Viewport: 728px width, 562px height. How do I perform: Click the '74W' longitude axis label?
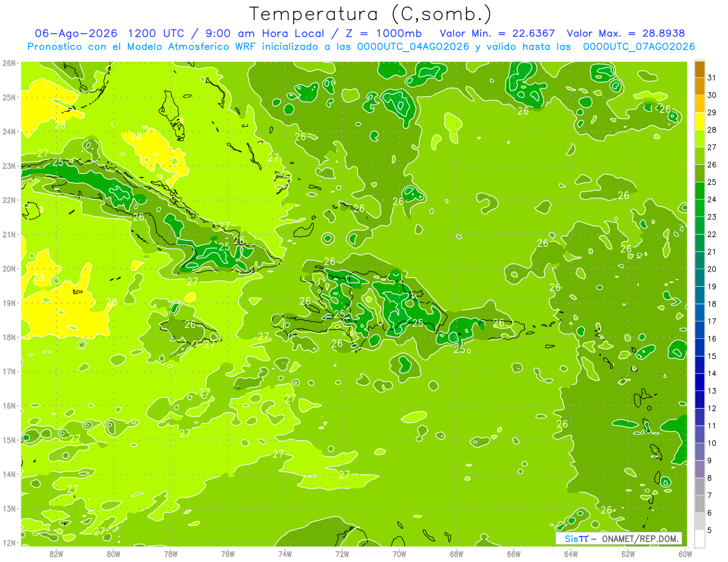coord(285,554)
